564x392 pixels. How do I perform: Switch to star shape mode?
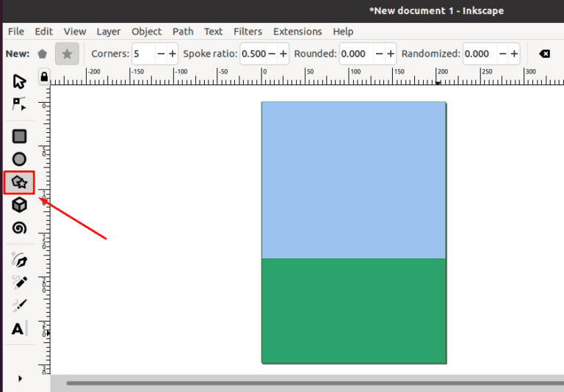pyautogui.click(x=67, y=54)
